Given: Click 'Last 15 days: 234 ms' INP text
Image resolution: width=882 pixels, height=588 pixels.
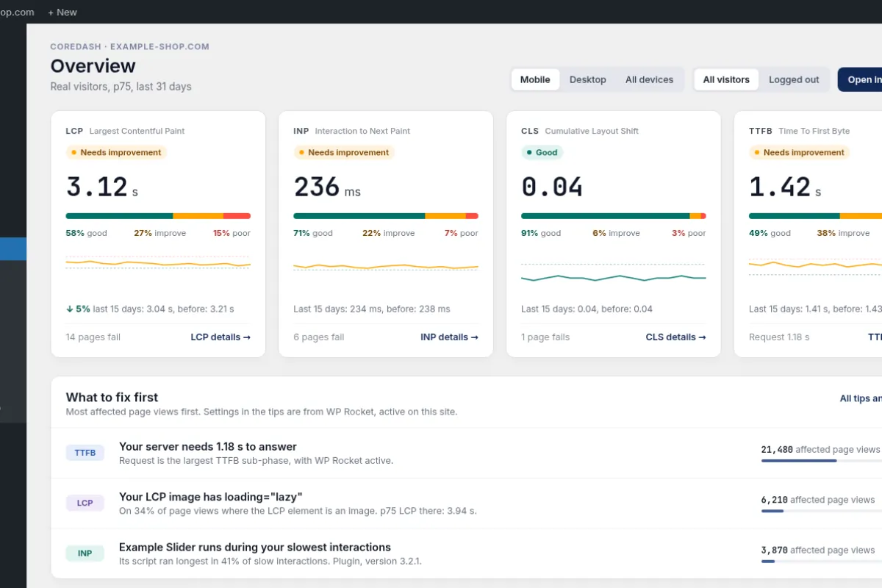Looking at the screenshot, I should (372, 309).
